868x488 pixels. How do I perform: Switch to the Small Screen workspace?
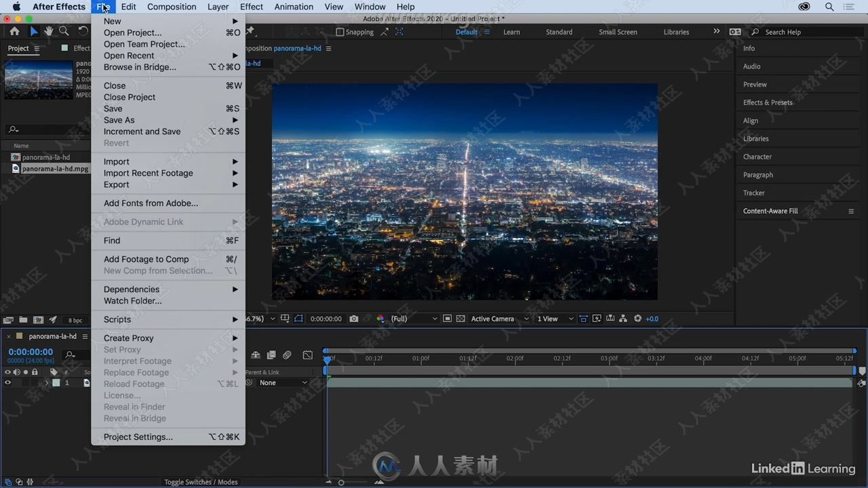[x=618, y=32]
